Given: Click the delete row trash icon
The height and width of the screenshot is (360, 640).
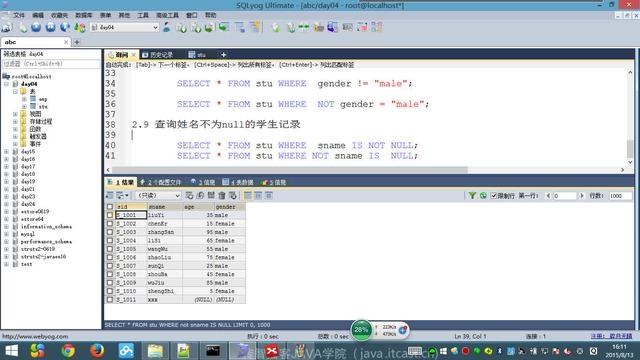Looking at the screenshot, I should tap(222, 196).
